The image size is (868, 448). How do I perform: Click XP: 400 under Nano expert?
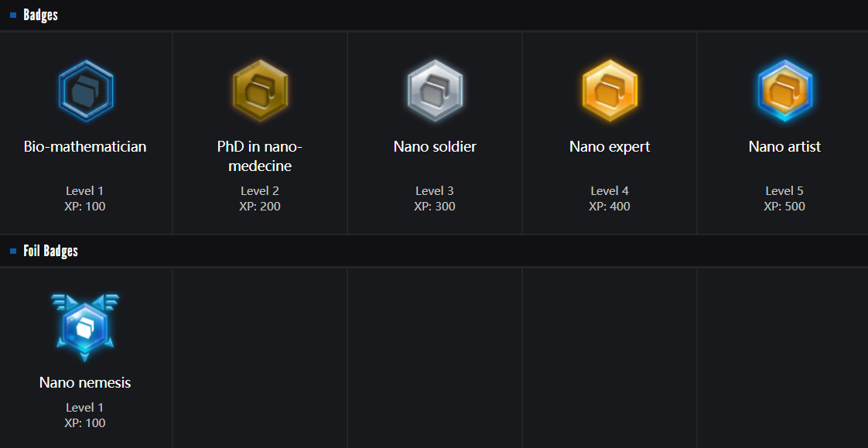[x=610, y=207]
